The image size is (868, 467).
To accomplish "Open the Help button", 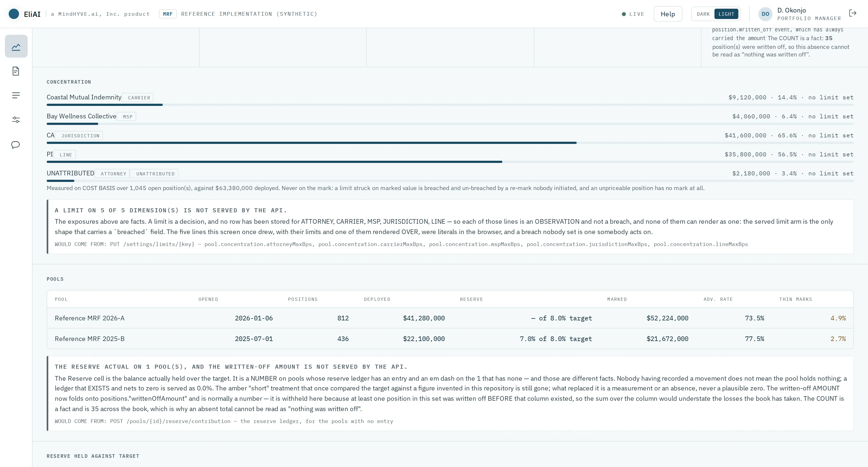I will pos(668,14).
